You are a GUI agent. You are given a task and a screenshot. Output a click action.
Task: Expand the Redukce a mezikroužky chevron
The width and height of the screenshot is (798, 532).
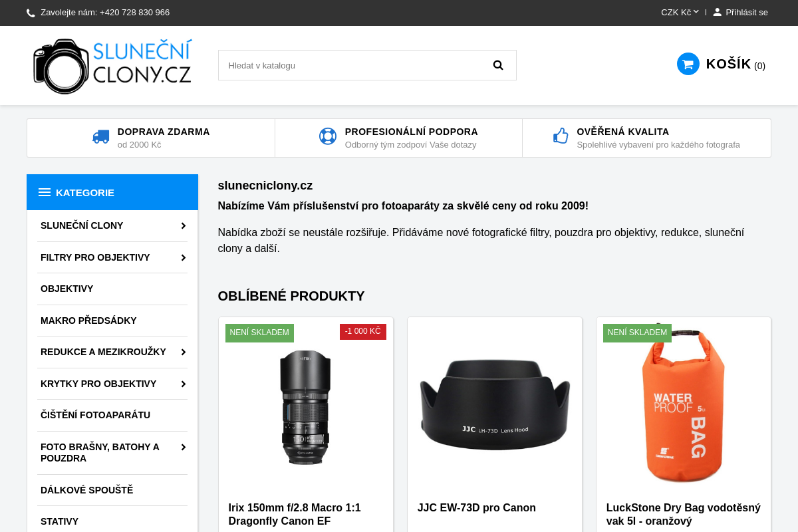click(183, 352)
